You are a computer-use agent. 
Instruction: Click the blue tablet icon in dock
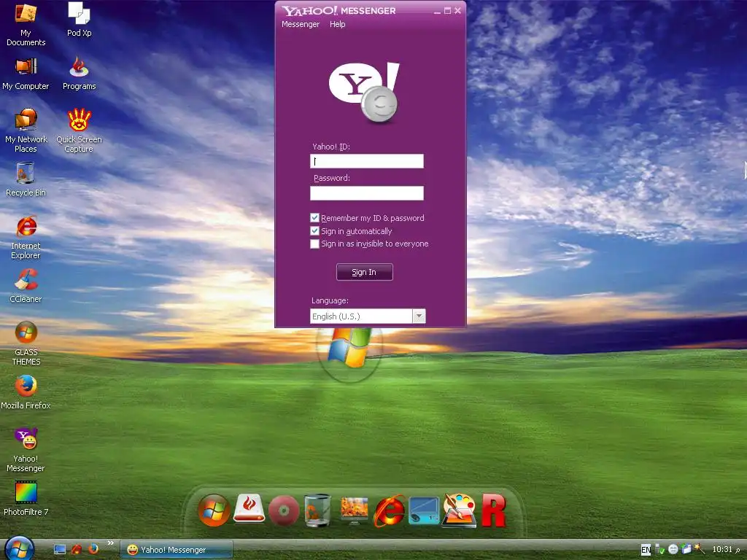point(424,510)
